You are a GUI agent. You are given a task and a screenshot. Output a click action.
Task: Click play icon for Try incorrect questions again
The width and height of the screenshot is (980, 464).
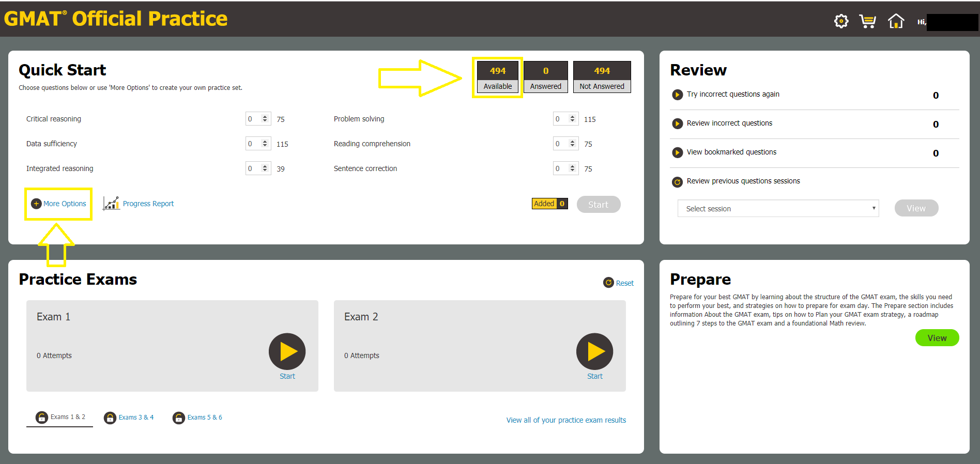point(677,95)
